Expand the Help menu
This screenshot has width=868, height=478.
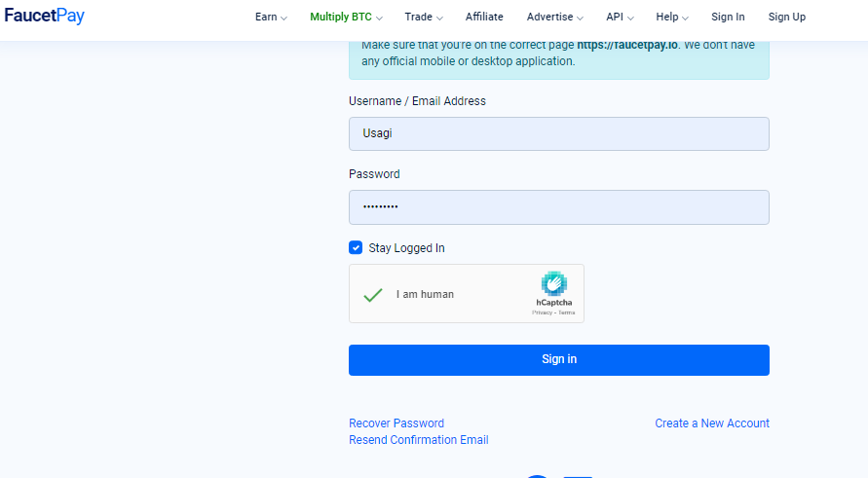(672, 18)
